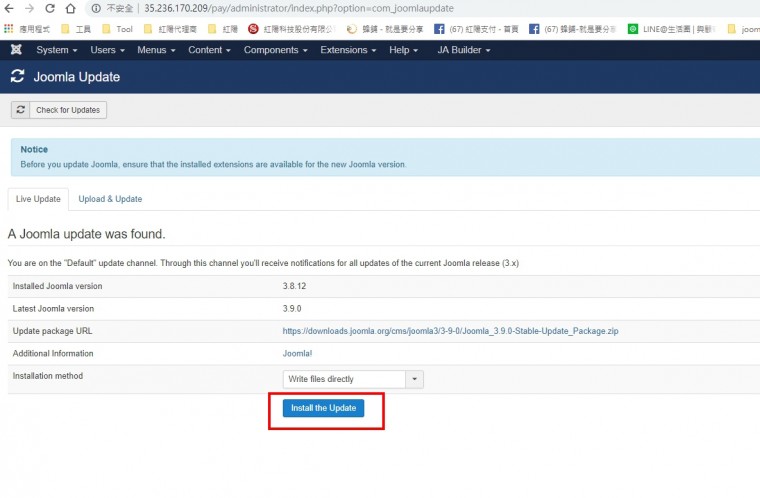
Task: Click the Update package URL label
Action: point(52,331)
